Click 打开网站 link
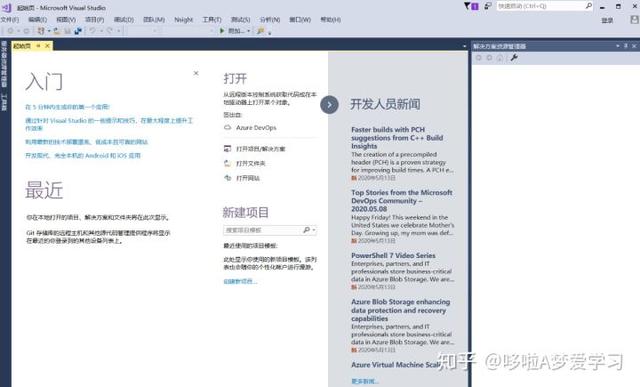This screenshot has height=387, width=640. (248, 178)
